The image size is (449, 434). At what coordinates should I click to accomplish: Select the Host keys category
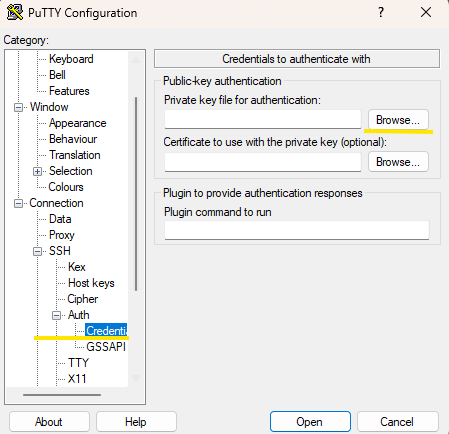(x=91, y=283)
